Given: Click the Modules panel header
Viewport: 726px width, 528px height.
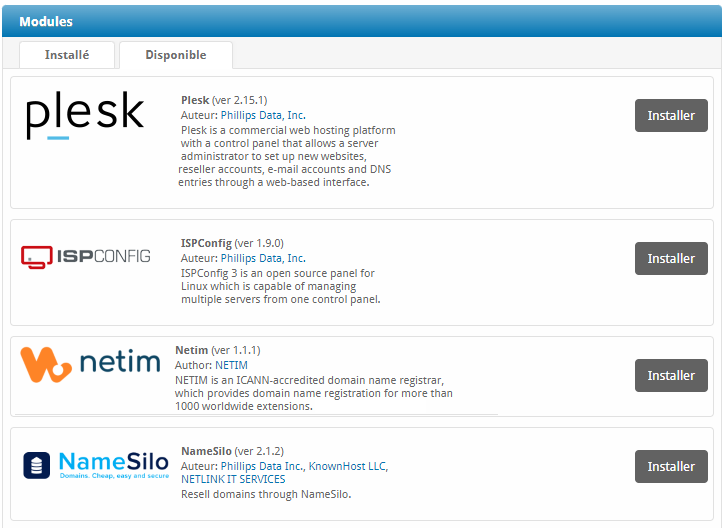Looking at the screenshot, I should tap(362, 21).
